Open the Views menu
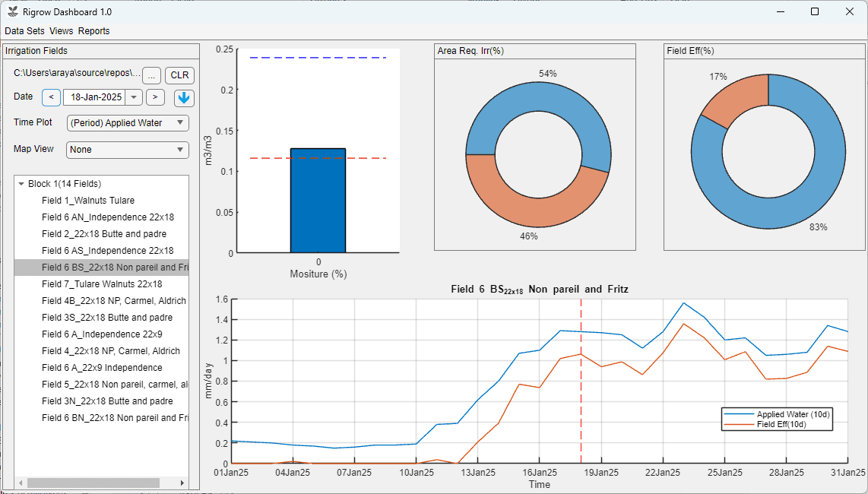Image resolution: width=868 pixels, height=494 pixels. (x=61, y=31)
